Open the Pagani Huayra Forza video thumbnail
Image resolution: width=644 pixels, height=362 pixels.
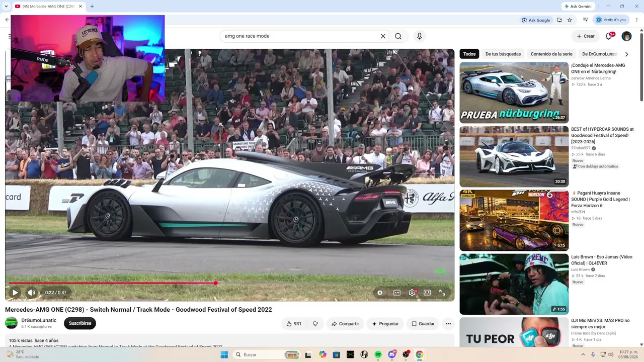click(514, 220)
